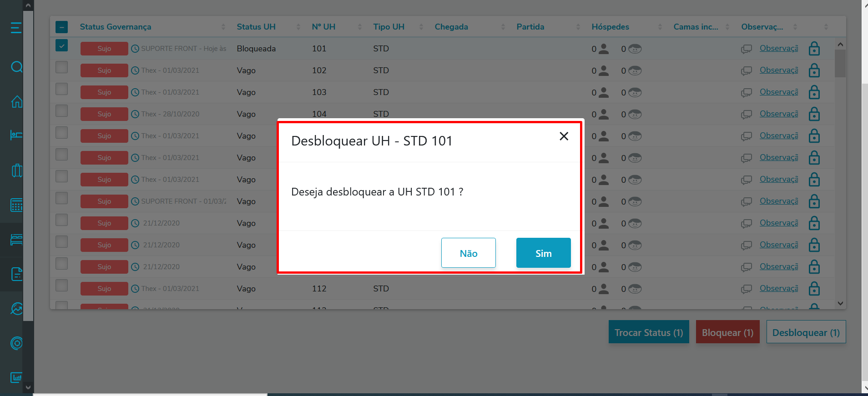Sort by Tipo UH column arrows
Image resolution: width=868 pixels, height=396 pixels.
pyautogui.click(x=421, y=27)
